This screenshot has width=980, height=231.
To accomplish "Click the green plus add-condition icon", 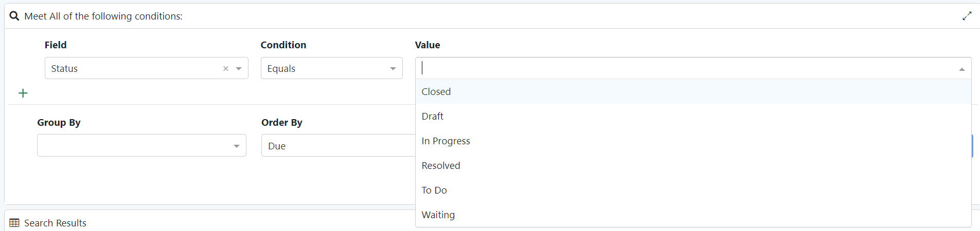I will 23,93.
